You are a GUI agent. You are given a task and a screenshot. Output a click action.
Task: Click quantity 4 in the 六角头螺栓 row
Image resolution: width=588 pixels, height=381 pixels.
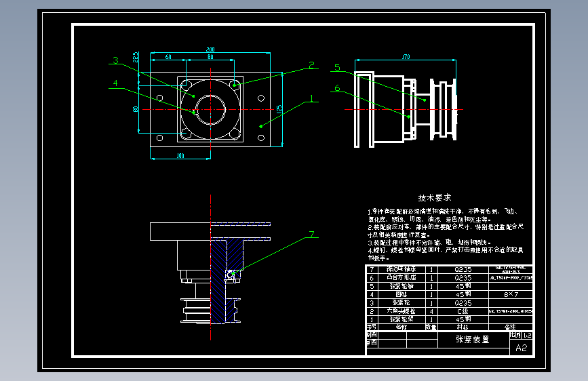coord(431,311)
